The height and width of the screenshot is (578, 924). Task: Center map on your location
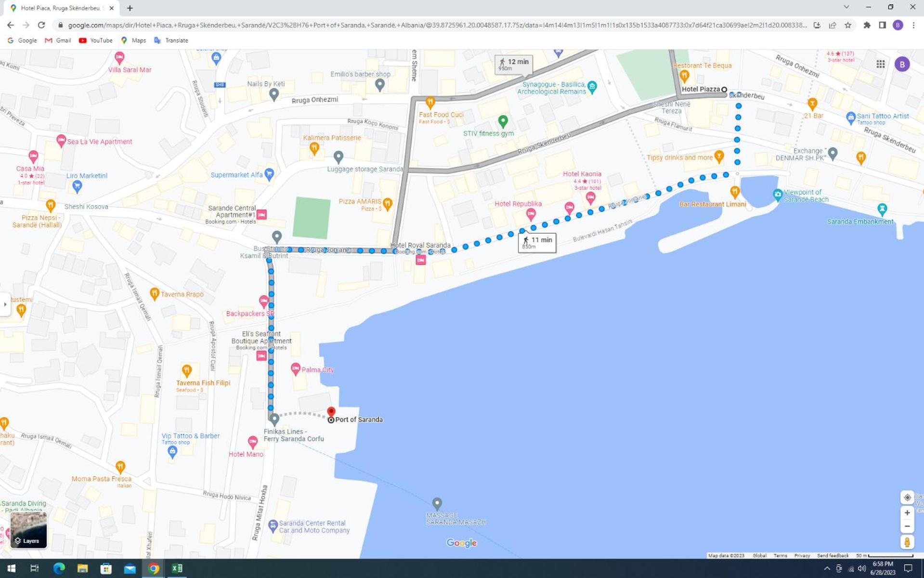click(907, 497)
